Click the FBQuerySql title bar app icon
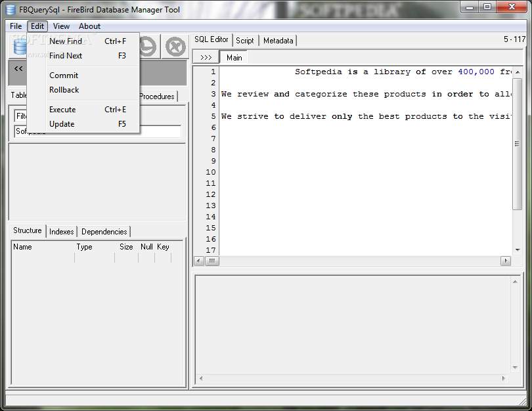The image size is (532, 411). tap(11, 10)
